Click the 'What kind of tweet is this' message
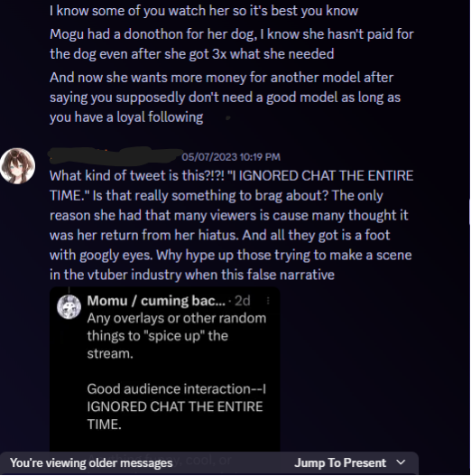The width and height of the screenshot is (471, 476). [x=232, y=225]
